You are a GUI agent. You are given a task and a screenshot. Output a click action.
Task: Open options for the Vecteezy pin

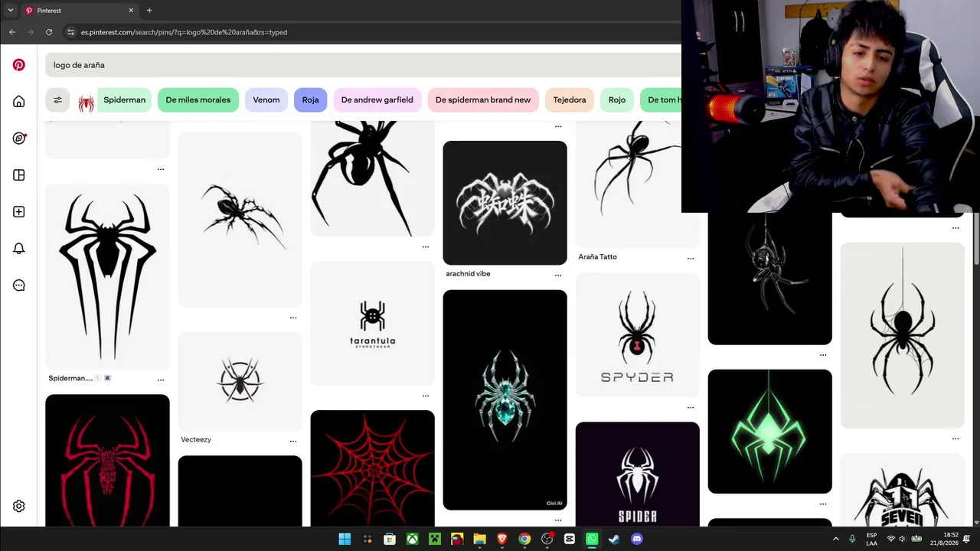coord(293,440)
